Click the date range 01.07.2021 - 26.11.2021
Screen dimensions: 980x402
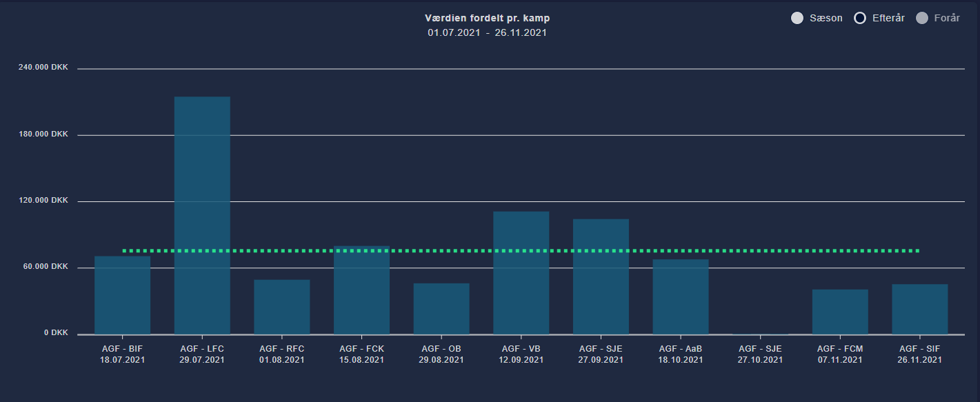490,32
